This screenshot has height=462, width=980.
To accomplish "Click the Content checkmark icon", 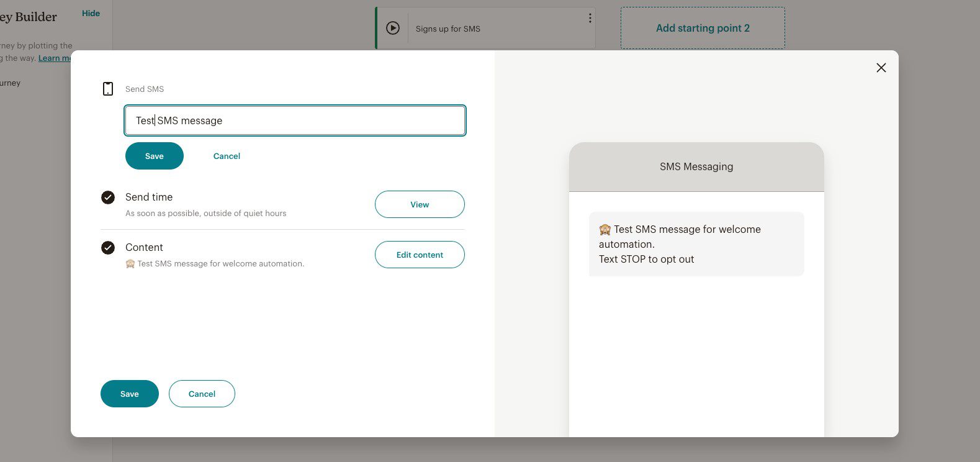I will coord(108,248).
